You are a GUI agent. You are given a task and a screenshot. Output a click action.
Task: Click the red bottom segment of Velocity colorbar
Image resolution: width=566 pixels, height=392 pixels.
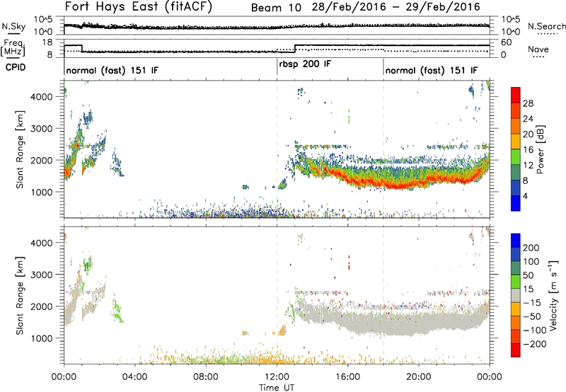click(516, 350)
